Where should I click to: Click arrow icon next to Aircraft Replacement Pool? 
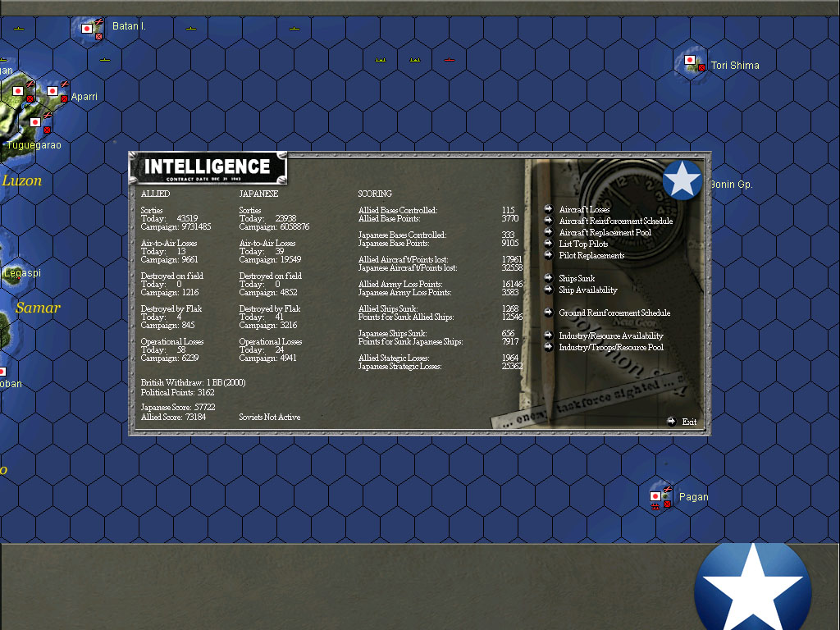(548, 232)
